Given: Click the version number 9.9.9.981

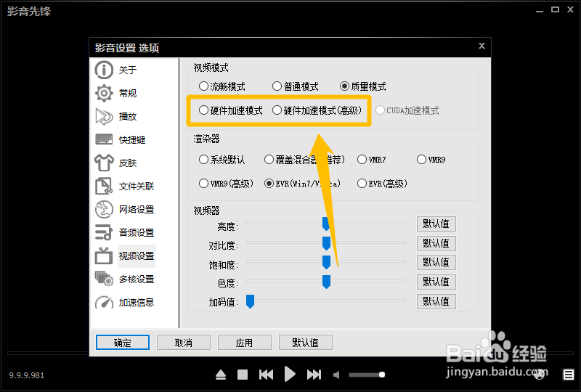Looking at the screenshot, I should pyautogui.click(x=27, y=375).
